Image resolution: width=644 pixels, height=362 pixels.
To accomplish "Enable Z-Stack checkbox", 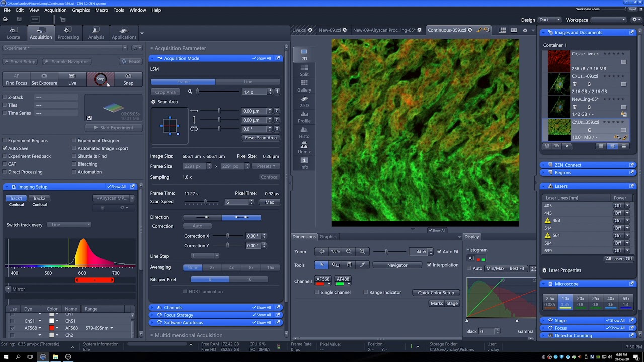I will [5, 97].
